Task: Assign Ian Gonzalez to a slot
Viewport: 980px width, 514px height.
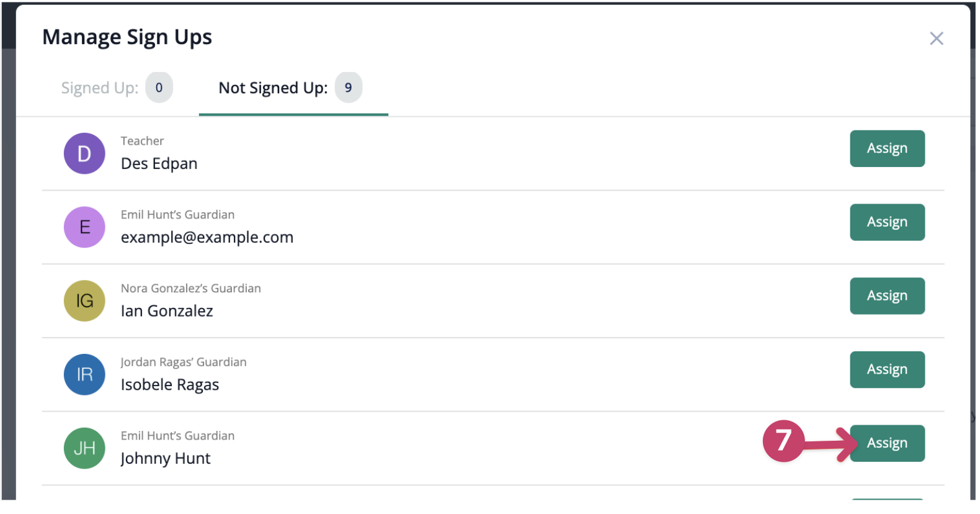Action: (x=887, y=296)
